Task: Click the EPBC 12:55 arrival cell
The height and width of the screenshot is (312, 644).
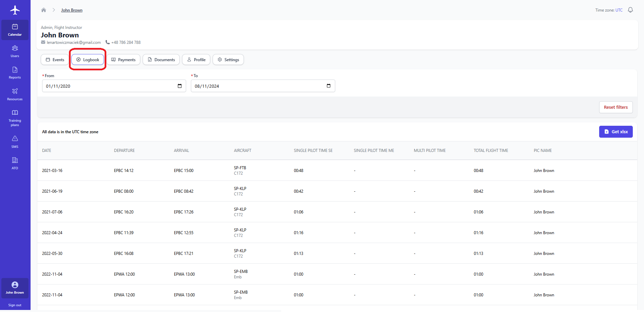Action: click(x=184, y=233)
